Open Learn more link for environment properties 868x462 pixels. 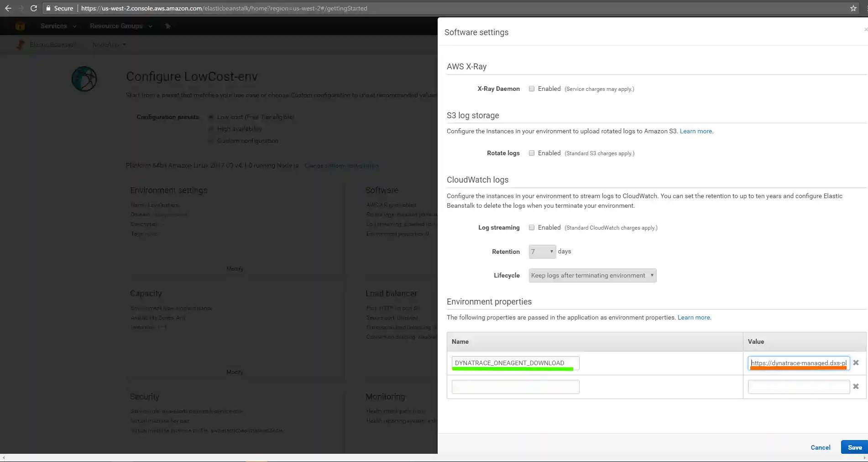pyautogui.click(x=694, y=318)
